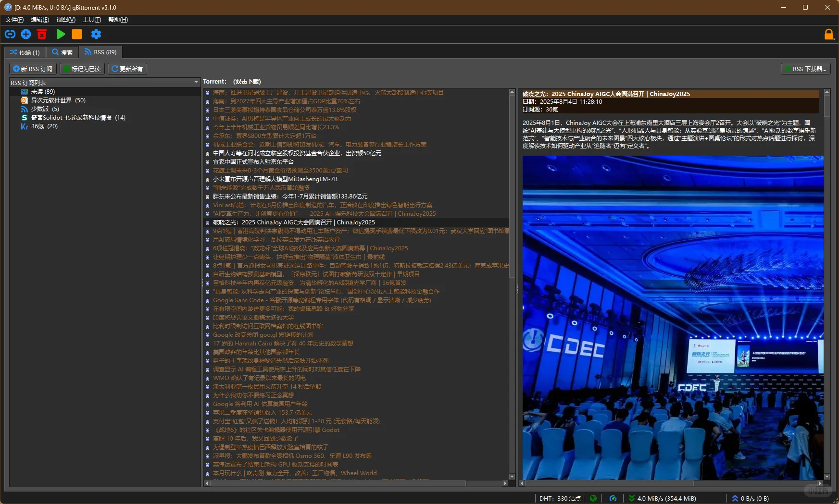
Task: Open the 文件(F) menu
Action: coord(14,20)
